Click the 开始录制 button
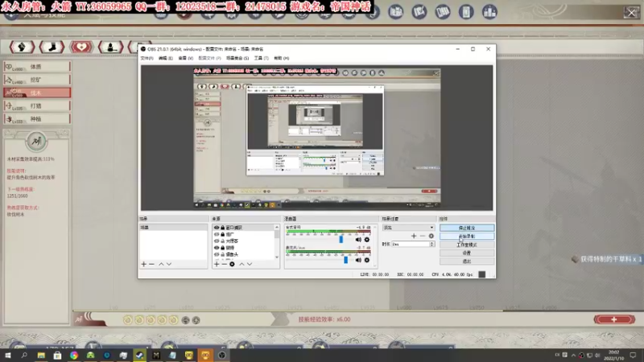Viewport: 644px width, 362px height. [467, 236]
